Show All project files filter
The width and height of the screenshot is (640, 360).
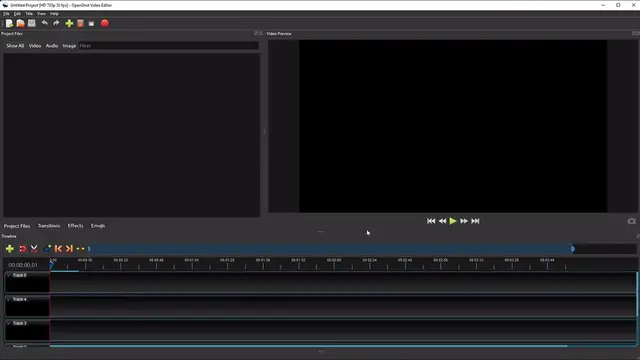(x=15, y=46)
